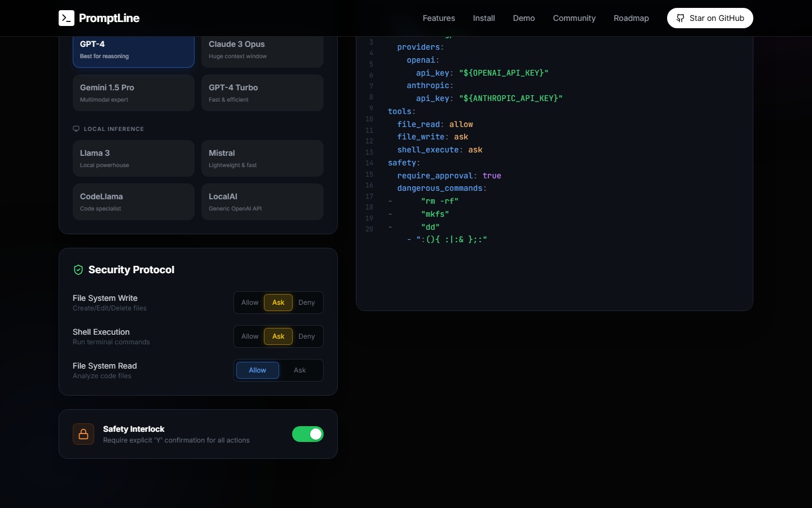
Task: Set File System Read to Ask
Action: click(x=300, y=370)
